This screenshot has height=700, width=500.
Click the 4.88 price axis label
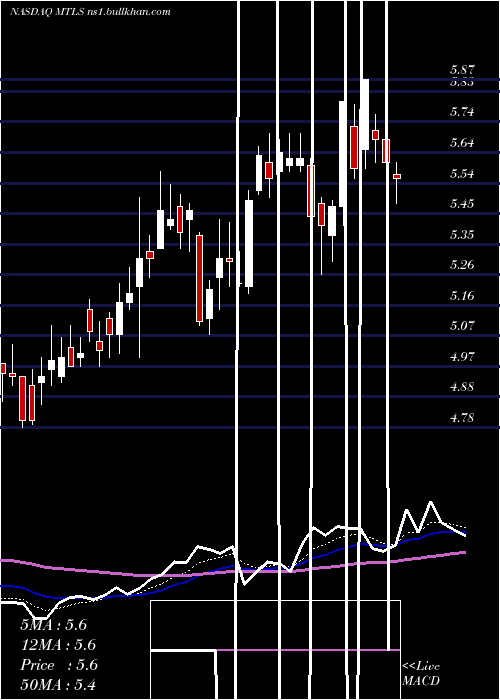[x=462, y=387]
